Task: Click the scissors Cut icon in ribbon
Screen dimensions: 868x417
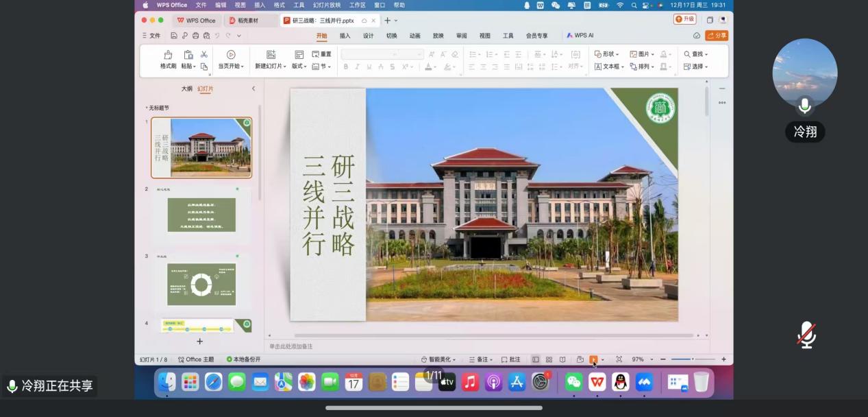Action: pos(203,54)
